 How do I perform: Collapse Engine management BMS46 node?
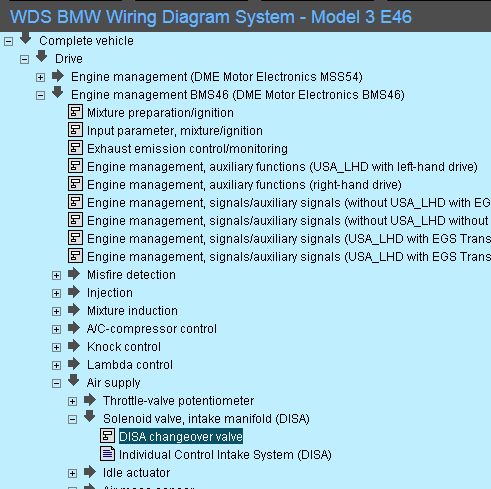pos(41,96)
